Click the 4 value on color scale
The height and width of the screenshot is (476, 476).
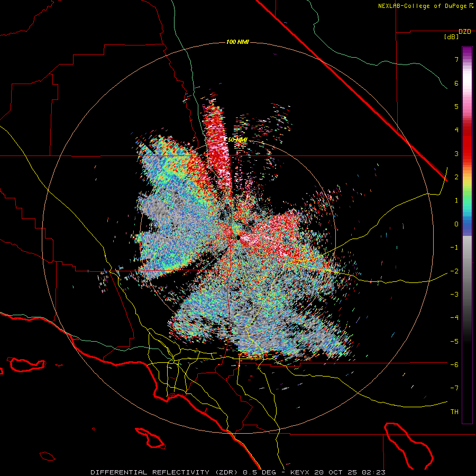[x=456, y=130]
